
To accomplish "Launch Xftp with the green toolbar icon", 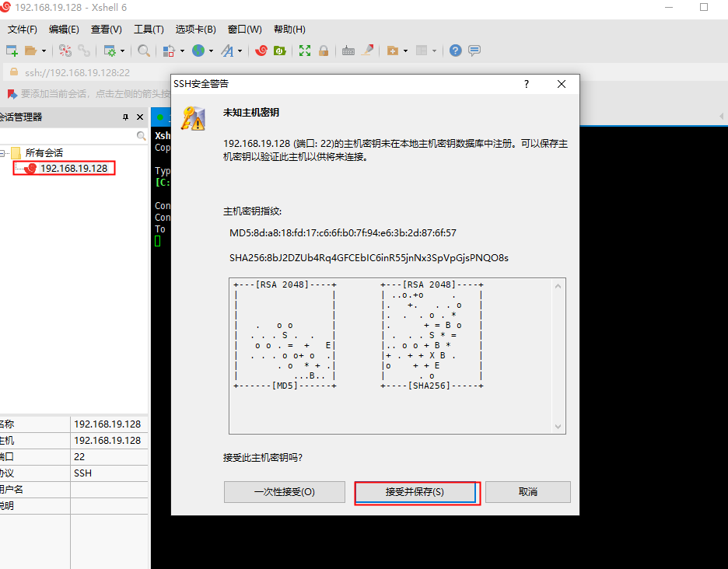I will click(279, 51).
